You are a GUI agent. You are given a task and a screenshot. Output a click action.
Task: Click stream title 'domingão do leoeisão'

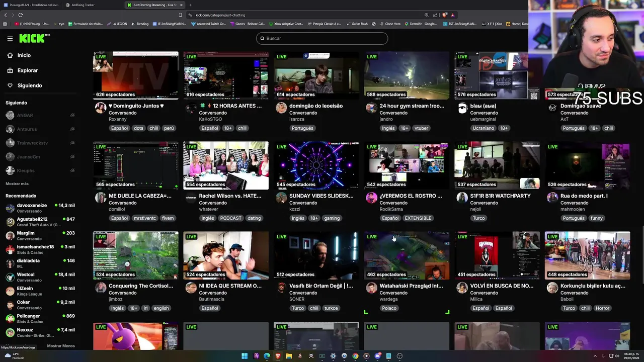[316, 106]
